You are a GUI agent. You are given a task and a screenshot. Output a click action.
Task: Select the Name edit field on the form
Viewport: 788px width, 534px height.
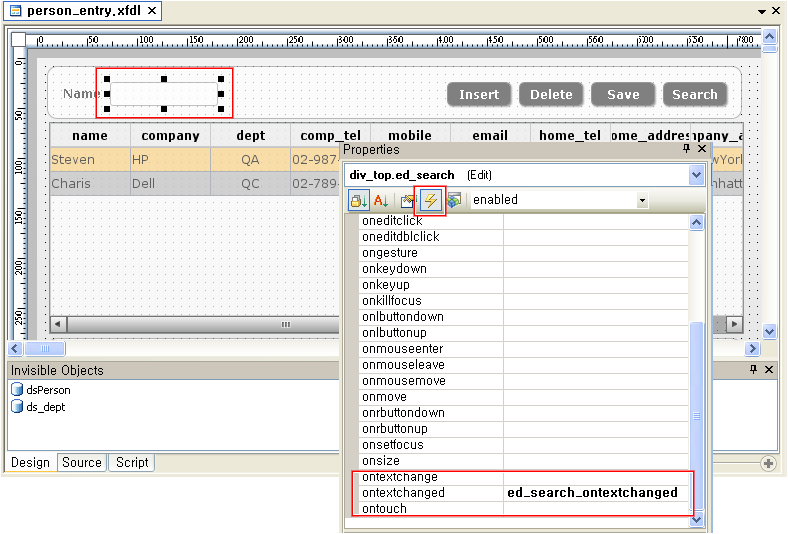tap(164, 94)
